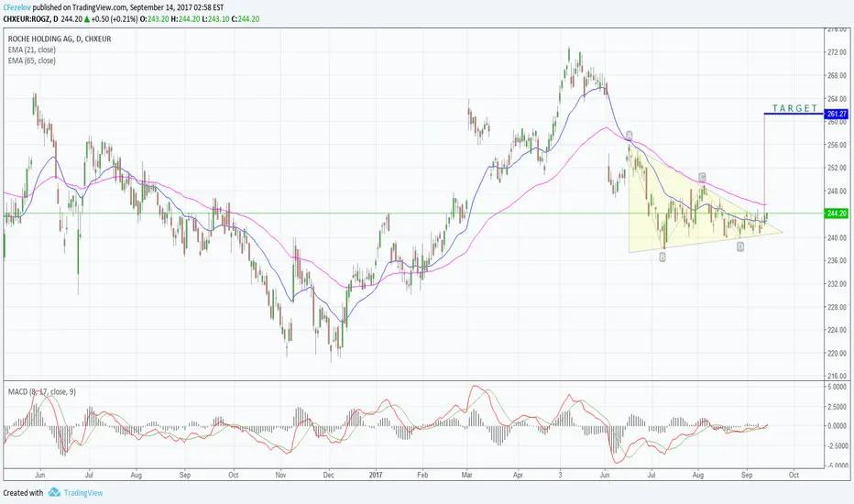Screen dimensions: 854x504
Task: Click the '3' date label on the time axis
Action: tap(561, 475)
